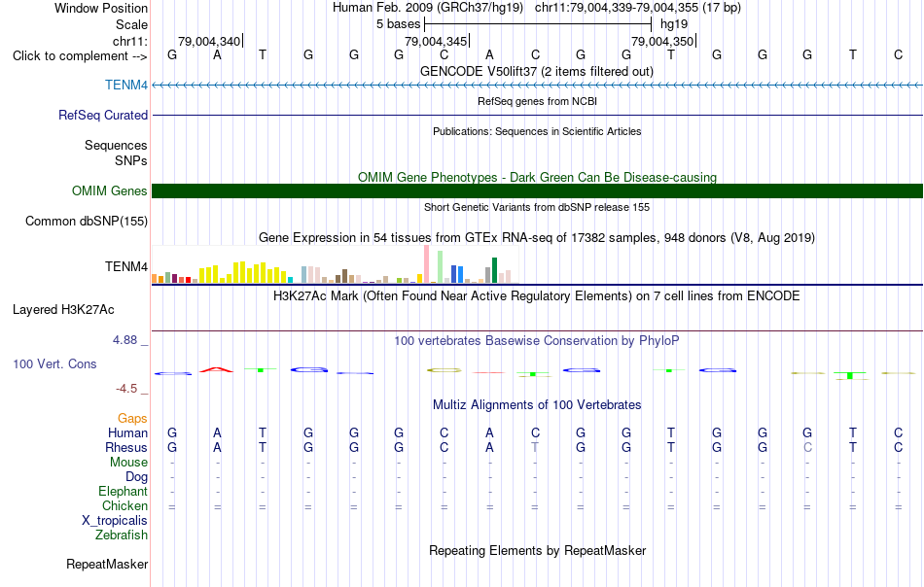Click the faded Rhesus T mismatch base
This screenshot has width=924, height=587.
pyautogui.click(x=535, y=447)
